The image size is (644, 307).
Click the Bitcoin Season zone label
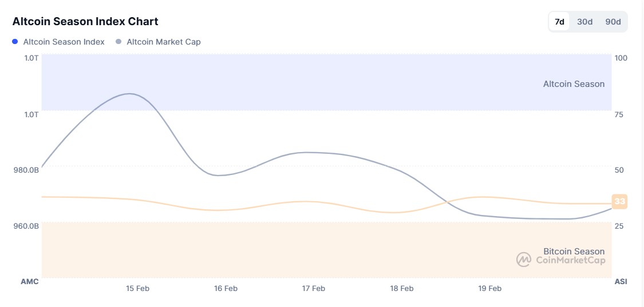point(574,252)
